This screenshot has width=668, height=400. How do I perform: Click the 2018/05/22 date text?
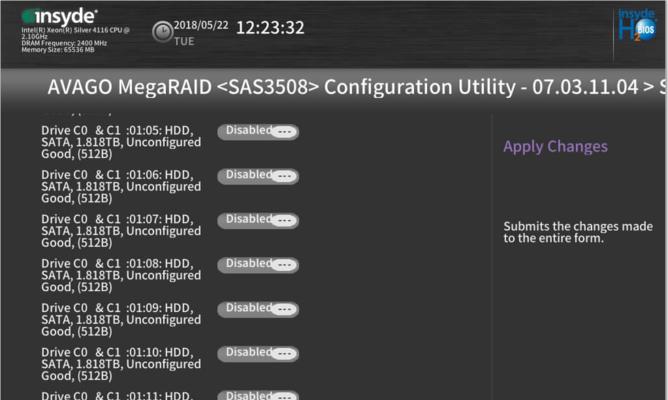(201, 25)
